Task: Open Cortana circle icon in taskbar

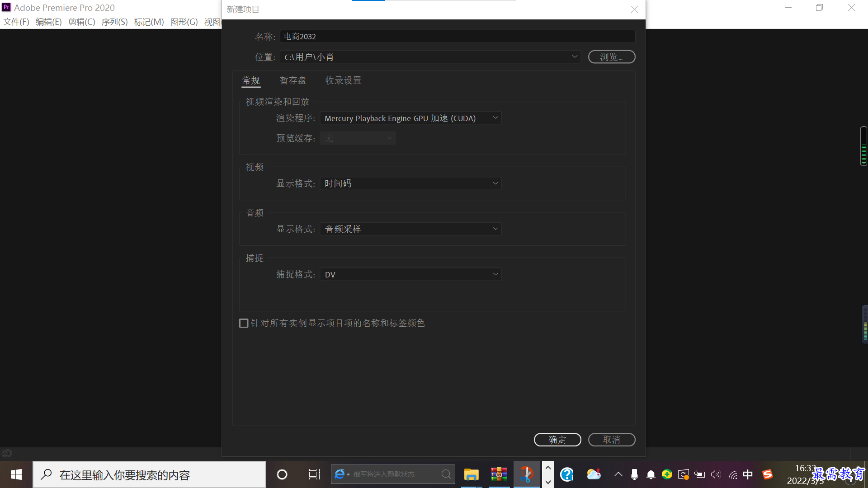Action: 282,474
